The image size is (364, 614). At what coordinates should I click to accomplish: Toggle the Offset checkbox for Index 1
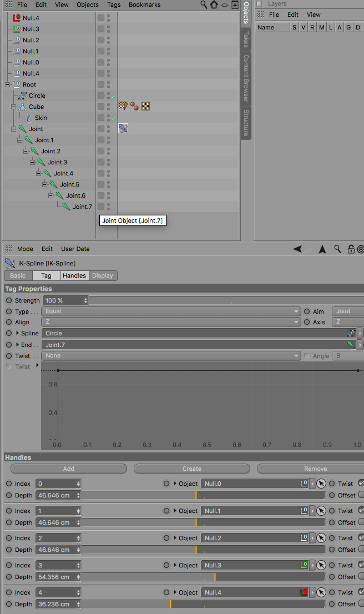pyautogui.click(x=361, y=522)
